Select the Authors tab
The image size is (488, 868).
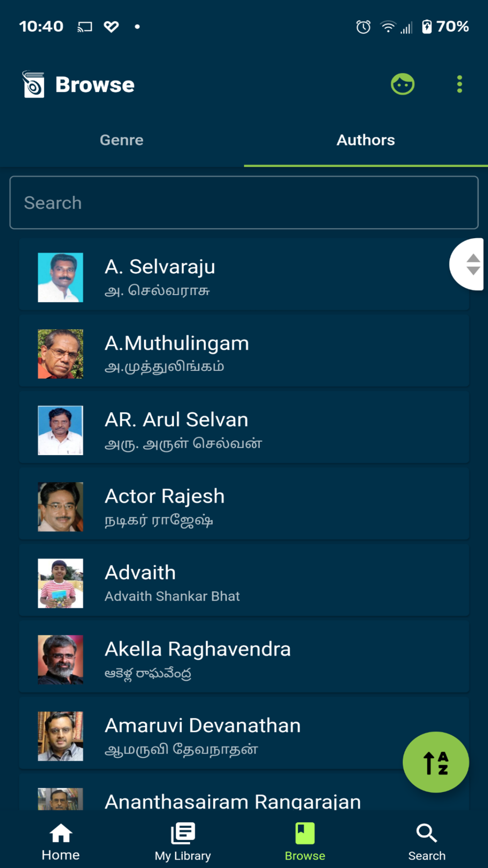[366, 140]
